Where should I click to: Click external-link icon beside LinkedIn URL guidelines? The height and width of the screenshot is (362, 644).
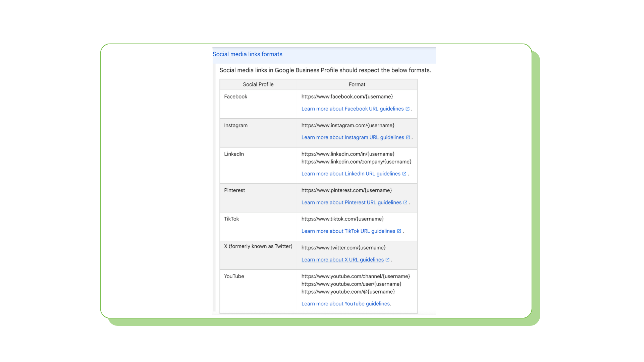(x=404, y=174)
